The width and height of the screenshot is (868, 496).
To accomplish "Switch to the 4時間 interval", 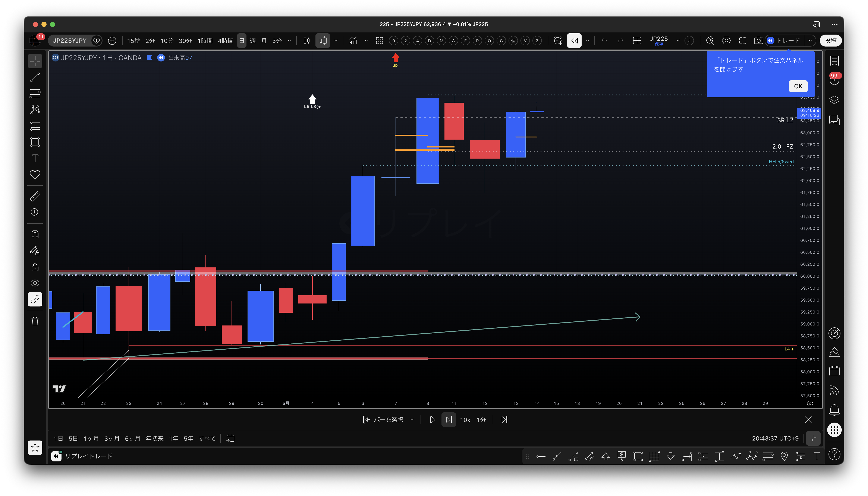I will tap(225, 41).
